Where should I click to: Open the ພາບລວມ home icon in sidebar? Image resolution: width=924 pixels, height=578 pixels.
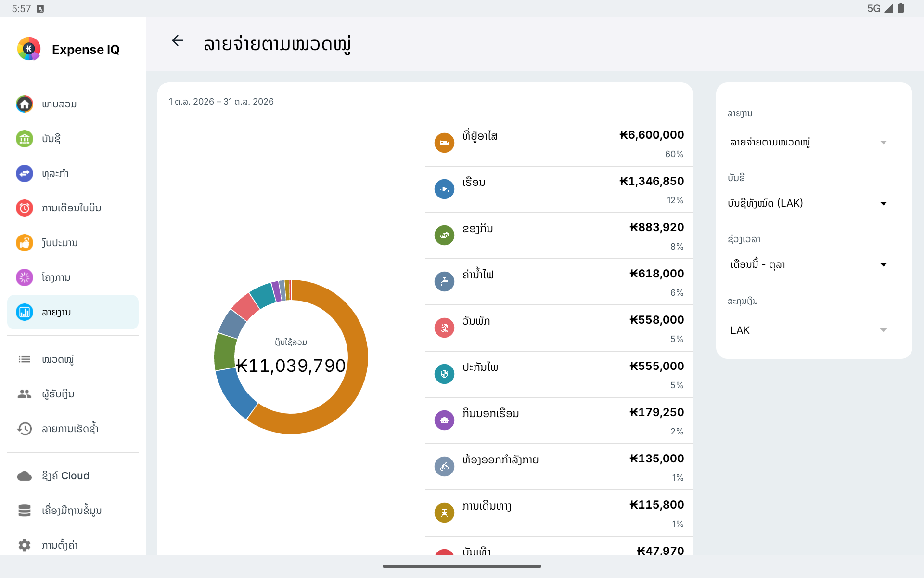click(x=25, y=104)
